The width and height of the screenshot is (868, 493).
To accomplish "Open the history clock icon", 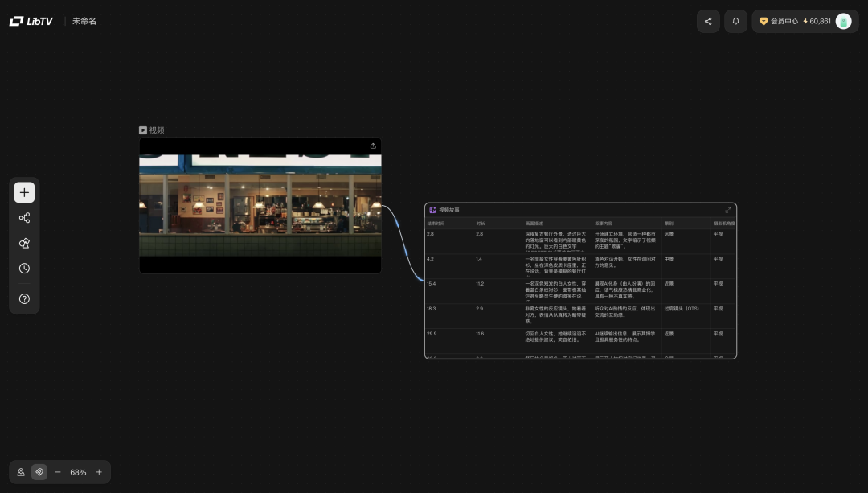I will (x=24, y=268).
